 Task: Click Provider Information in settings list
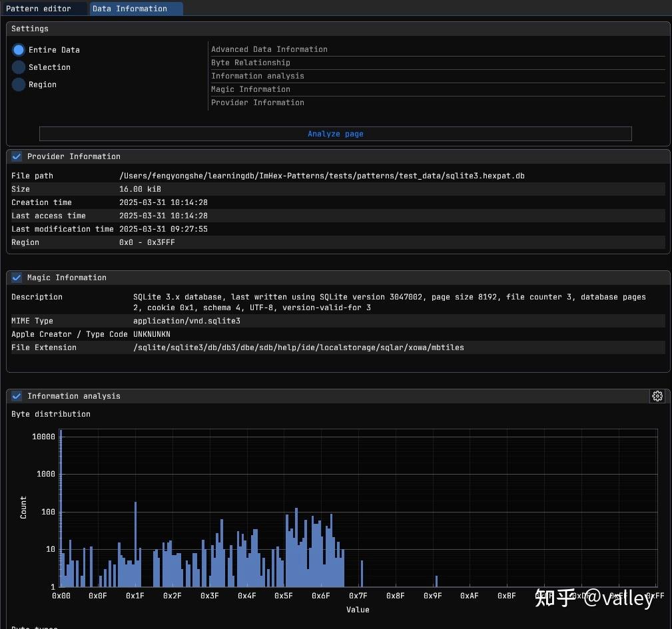pyautogui.click(x=257, y=103)
